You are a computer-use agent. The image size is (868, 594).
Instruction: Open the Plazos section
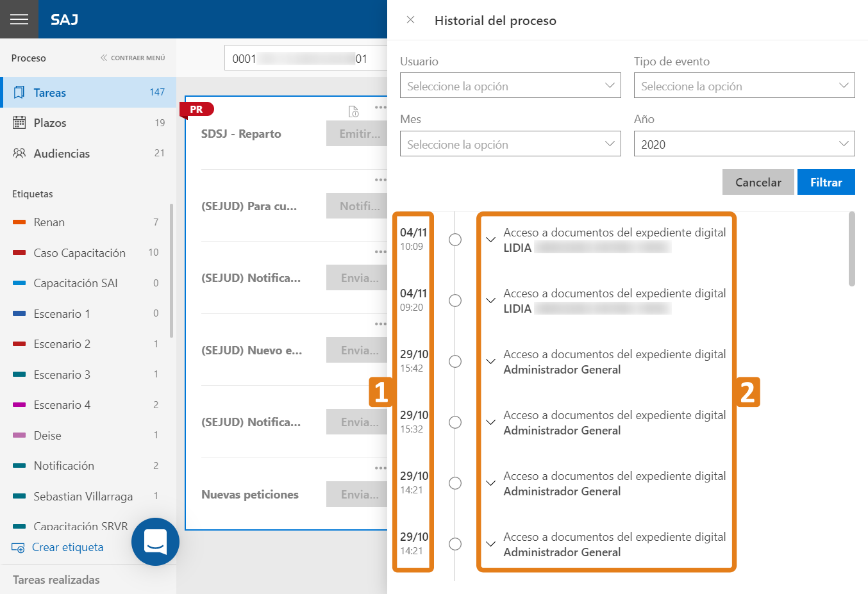click(88, 122)
